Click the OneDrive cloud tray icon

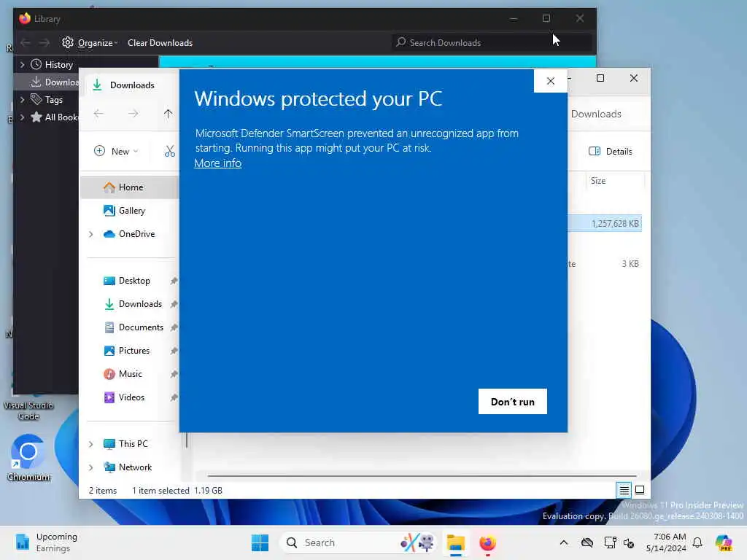[x=587, y=542]
